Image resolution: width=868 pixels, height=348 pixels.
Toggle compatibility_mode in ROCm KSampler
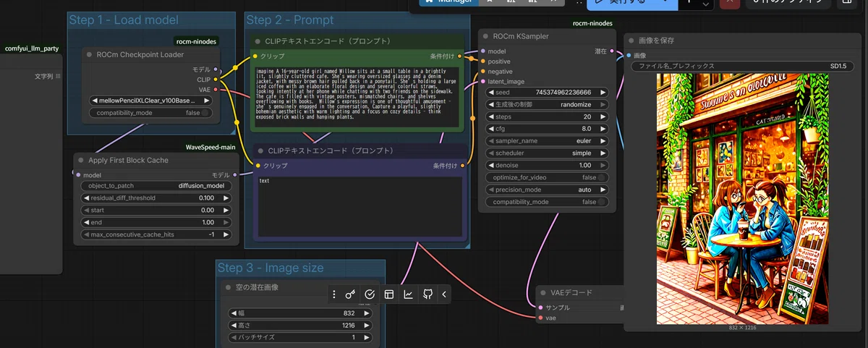(x=547, y=202)
